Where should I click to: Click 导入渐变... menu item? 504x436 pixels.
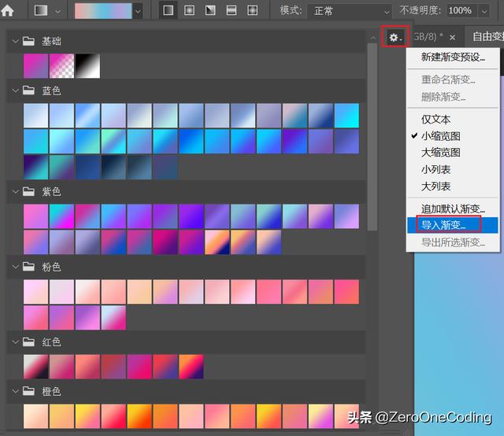click(x=443, y=225)
